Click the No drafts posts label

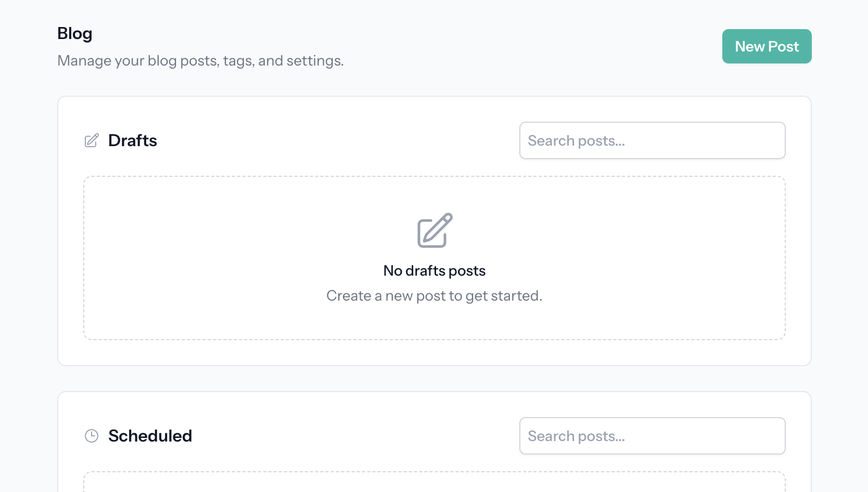434,270
